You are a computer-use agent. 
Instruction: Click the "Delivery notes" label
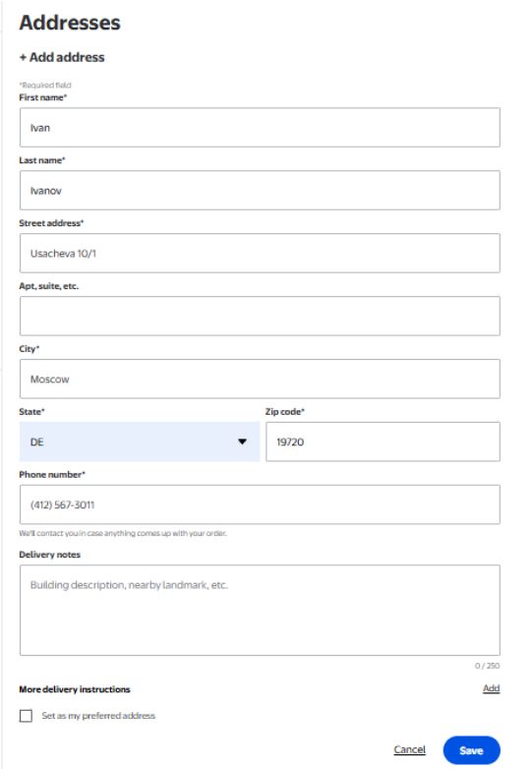(x=49, y=555)
